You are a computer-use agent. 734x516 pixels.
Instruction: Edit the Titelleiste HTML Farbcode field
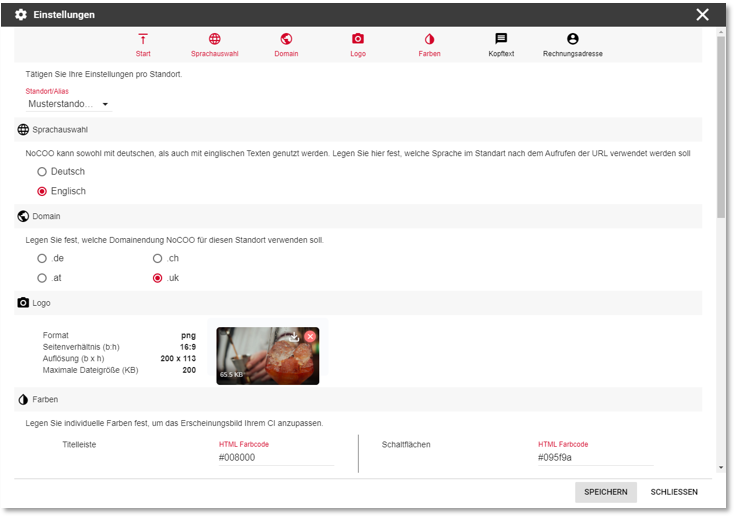[276, 457]
